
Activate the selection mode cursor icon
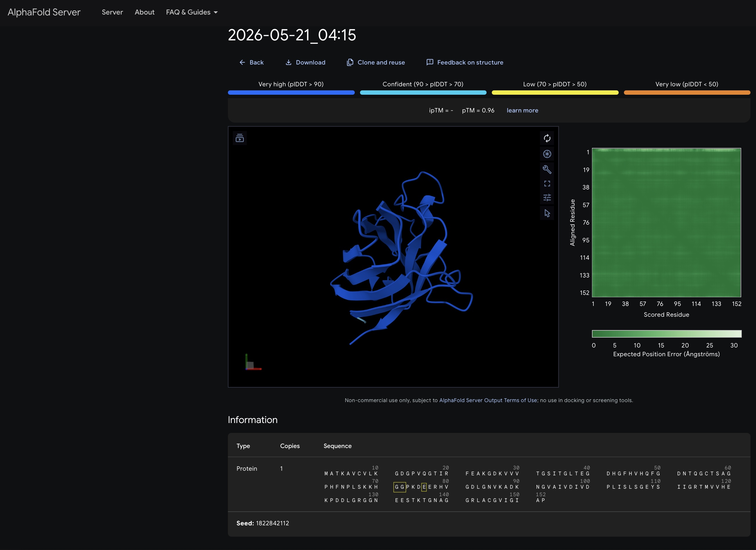(x=547, y=213)
